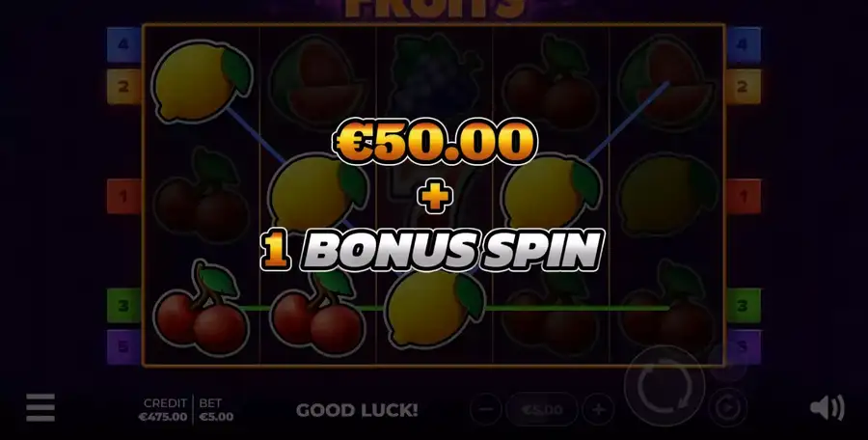
Task: Click the right green payline 3 marker
Action: [x=744, y=305]
